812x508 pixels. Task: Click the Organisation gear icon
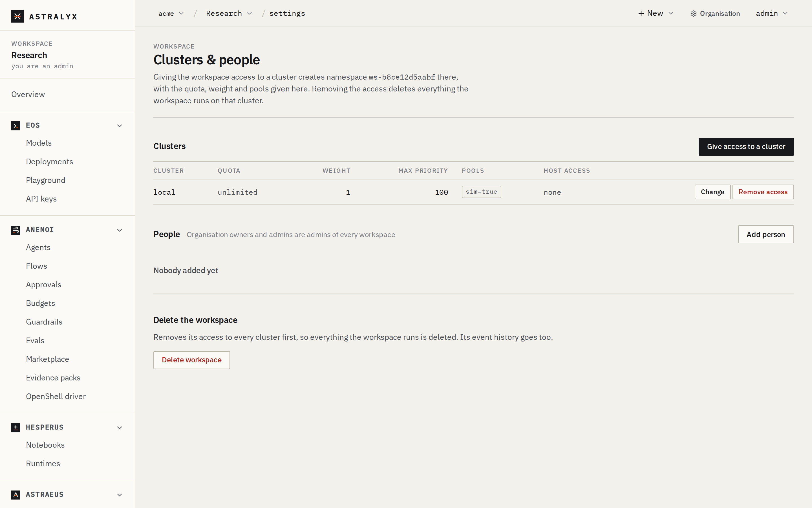[694, 14]
